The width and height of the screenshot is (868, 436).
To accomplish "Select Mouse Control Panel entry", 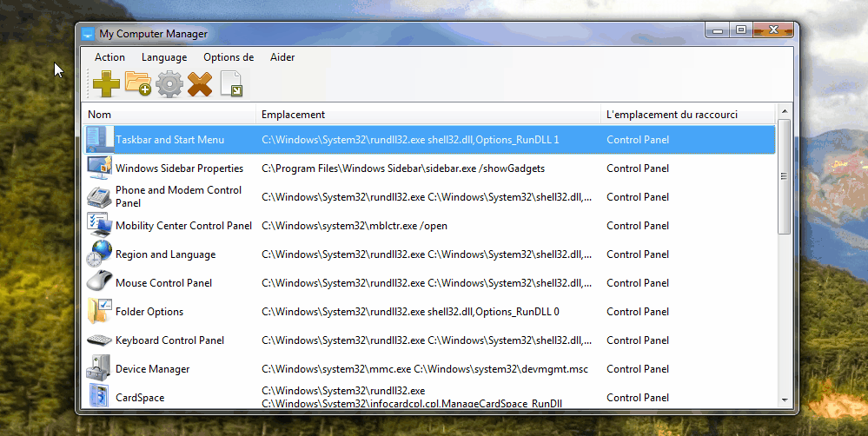I will point(164,283).
